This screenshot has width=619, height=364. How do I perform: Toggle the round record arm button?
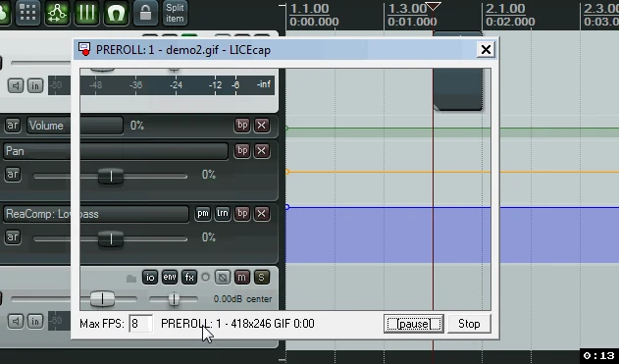(205, 277)
